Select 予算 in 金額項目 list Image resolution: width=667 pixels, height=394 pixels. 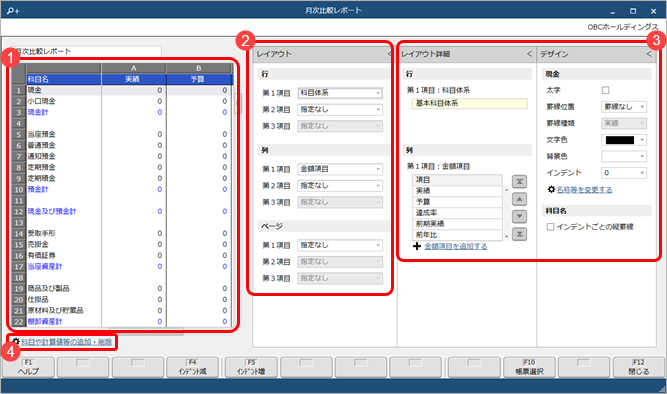tap(457, 202)
